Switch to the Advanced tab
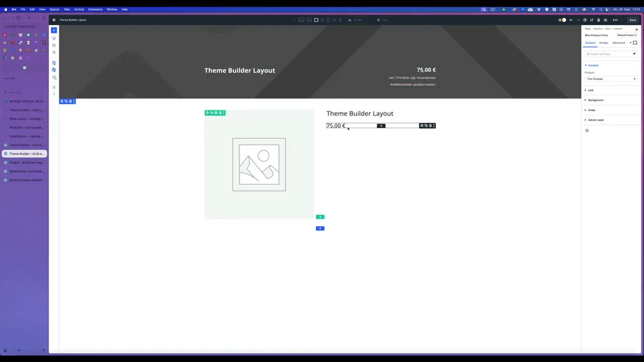The image size is (644, 362). (x=618, y=43)
